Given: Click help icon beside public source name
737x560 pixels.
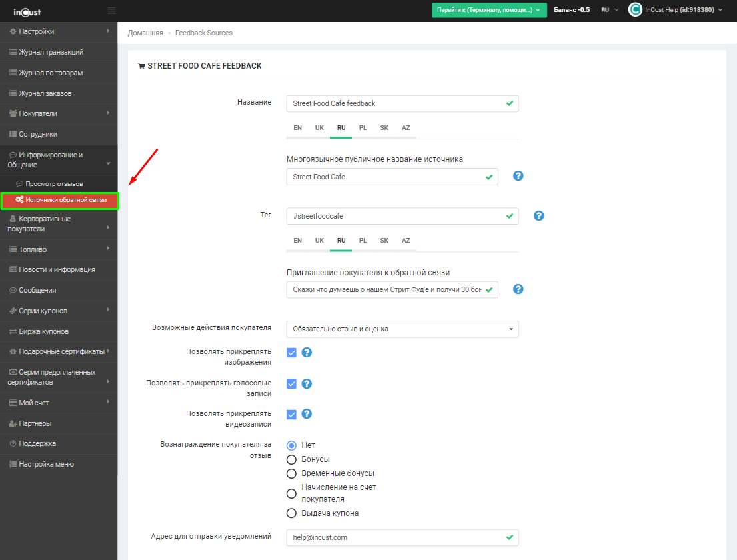Looking at the screenshot, I should (x=518, y=176).
